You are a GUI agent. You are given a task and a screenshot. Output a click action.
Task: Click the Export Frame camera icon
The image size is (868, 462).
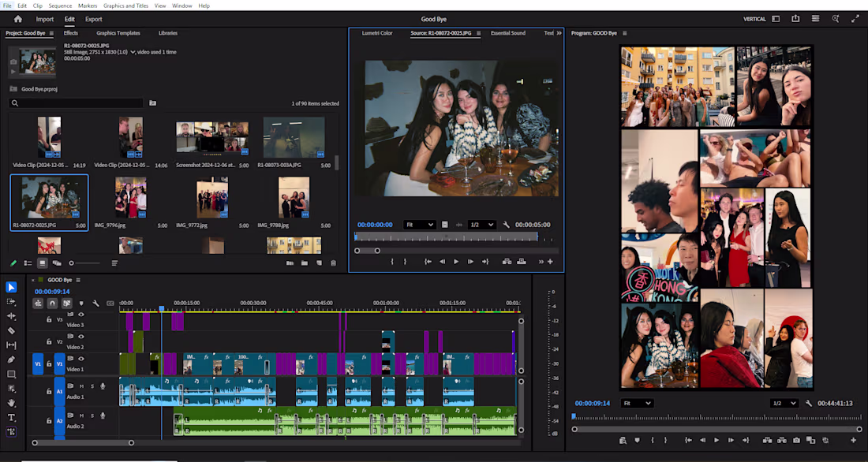coord(796,441)
